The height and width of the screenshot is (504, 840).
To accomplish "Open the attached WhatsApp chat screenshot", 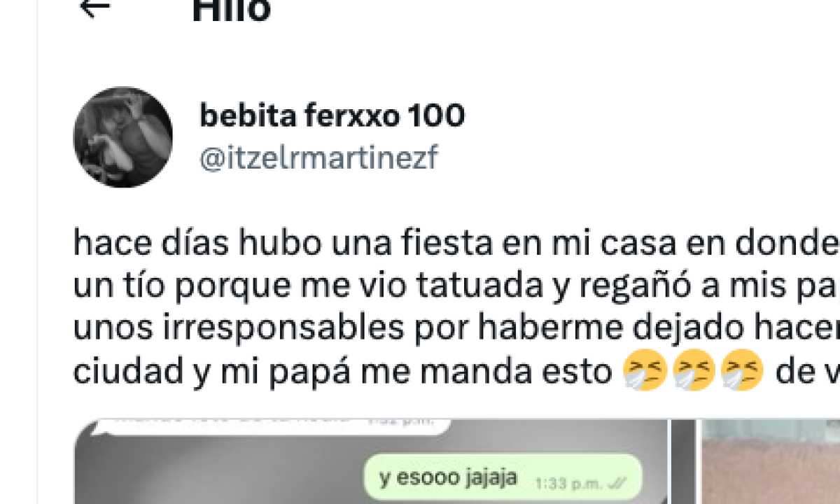I will point(371,462).
